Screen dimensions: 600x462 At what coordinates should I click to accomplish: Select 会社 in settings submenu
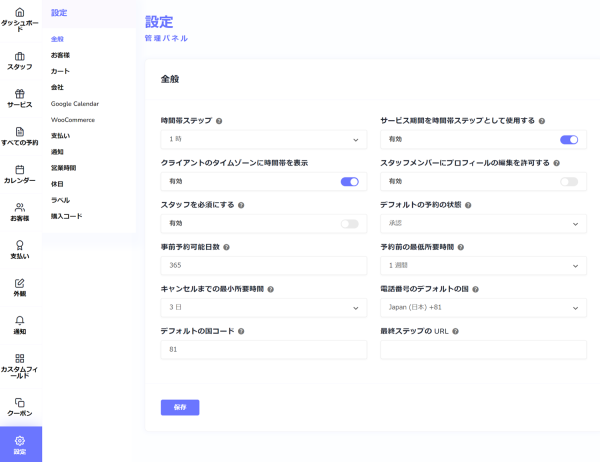pyautogui.click(x=57, y=87)
